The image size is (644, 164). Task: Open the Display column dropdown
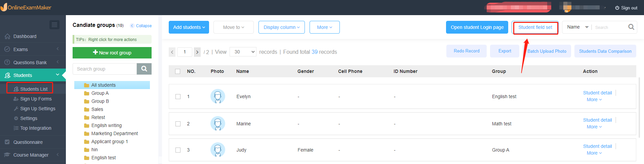(282, 27)
